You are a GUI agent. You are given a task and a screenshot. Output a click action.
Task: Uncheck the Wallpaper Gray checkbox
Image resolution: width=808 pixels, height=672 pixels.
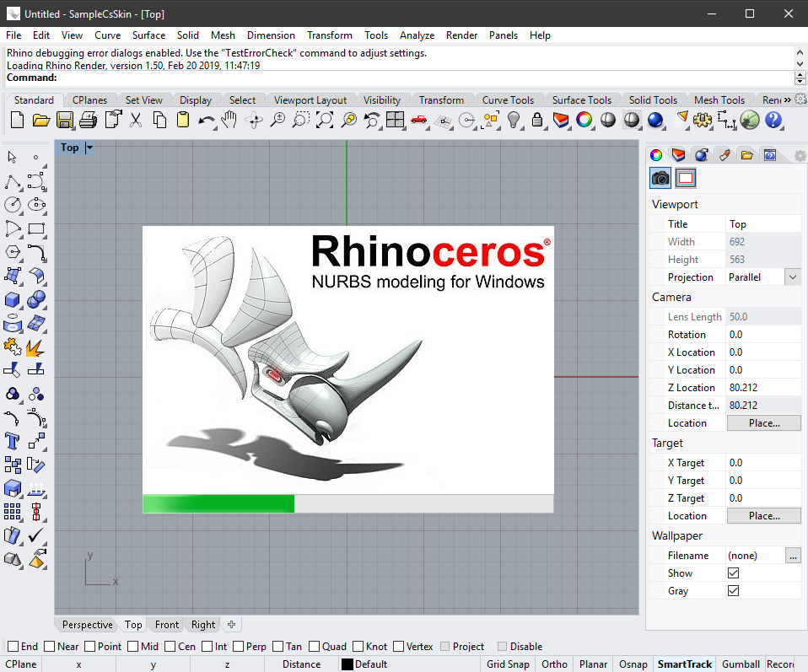(x=733, y=590)
